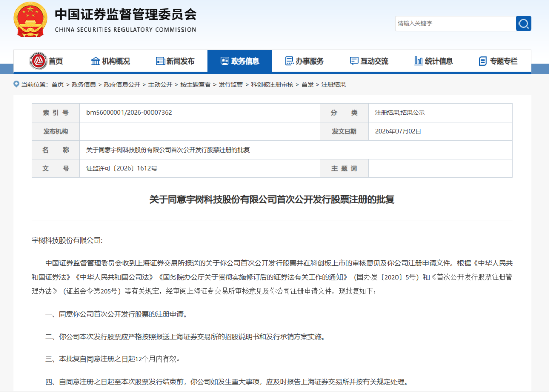Click 主动公开 breadcrumb link

coord(160,84)
